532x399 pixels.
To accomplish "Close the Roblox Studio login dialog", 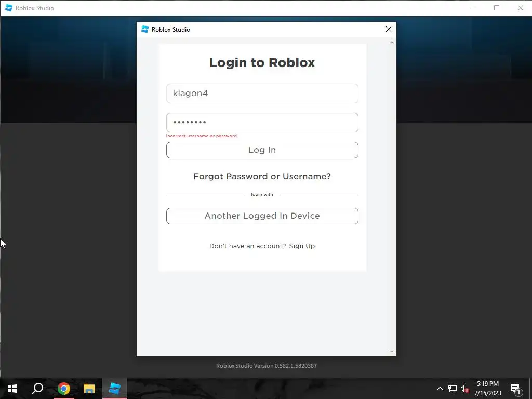I will (389, 29).
